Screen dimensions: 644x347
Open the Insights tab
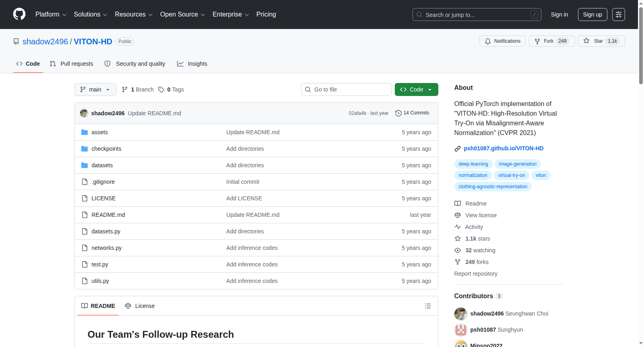click(x=192, y=64)
